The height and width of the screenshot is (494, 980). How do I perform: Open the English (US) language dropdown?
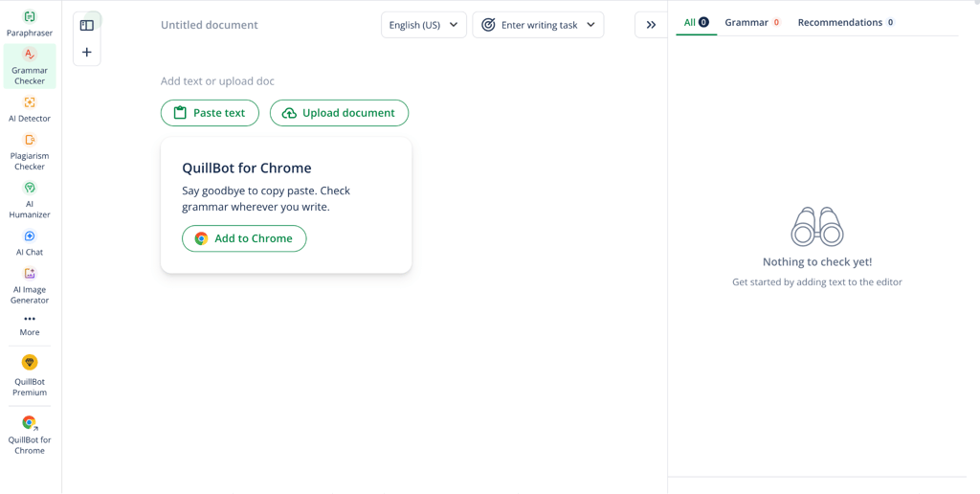pyautogui.click(x=424, y=25)
